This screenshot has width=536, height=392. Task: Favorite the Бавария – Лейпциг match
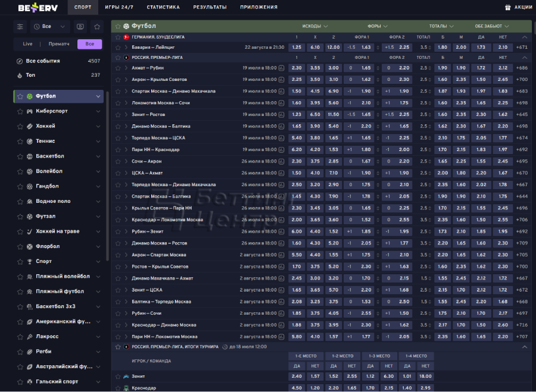118,48
